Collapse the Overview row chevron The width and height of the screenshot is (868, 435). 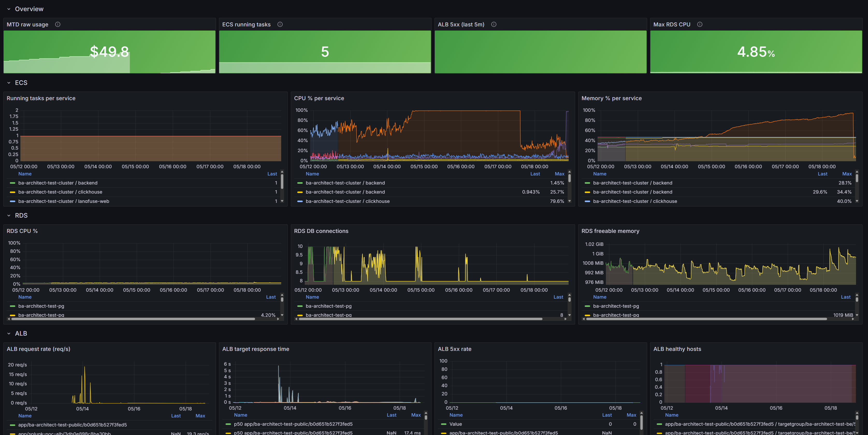[x=9, y=9]
